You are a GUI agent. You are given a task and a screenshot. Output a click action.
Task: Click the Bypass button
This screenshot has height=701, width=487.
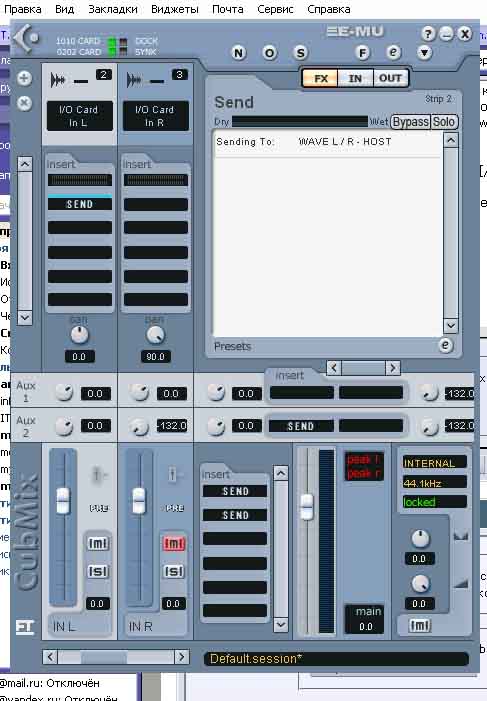(411, 122)
